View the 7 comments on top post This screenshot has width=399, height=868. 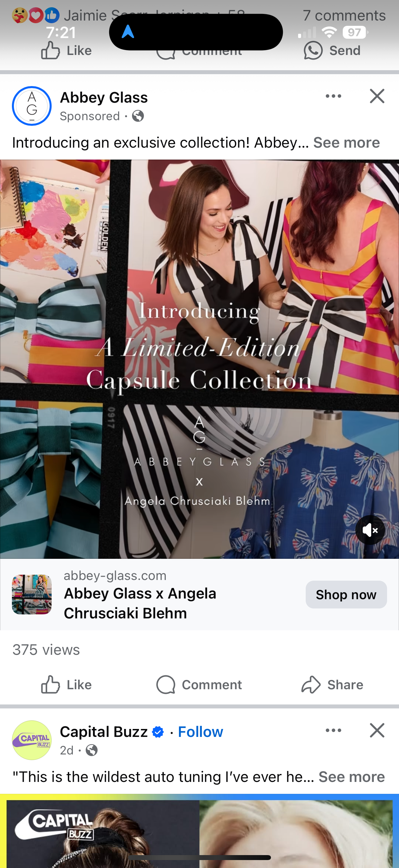tap(344, 16)
